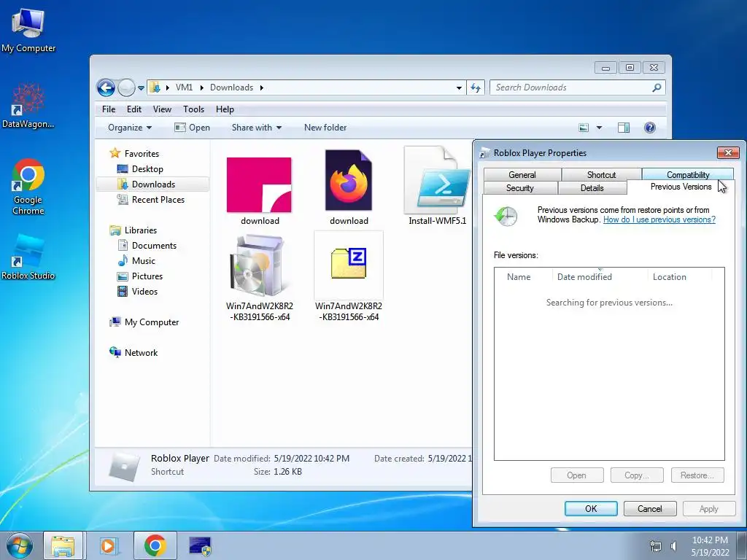This screenshot has width=747, height=560.
Task: Select Network in the navigation pane
Action: pyautogui.click(x=141, y=353)
